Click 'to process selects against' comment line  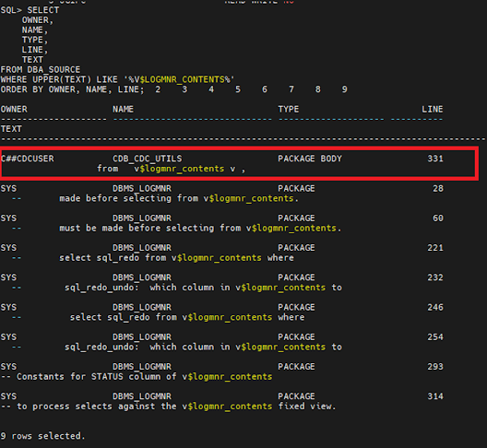pos(169,407)
